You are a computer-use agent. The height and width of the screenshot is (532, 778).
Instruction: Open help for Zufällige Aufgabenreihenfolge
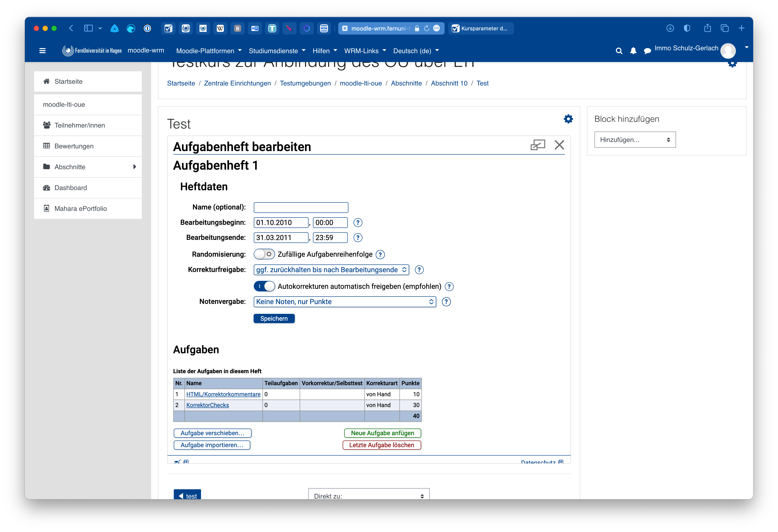click(x=380, y=255)
